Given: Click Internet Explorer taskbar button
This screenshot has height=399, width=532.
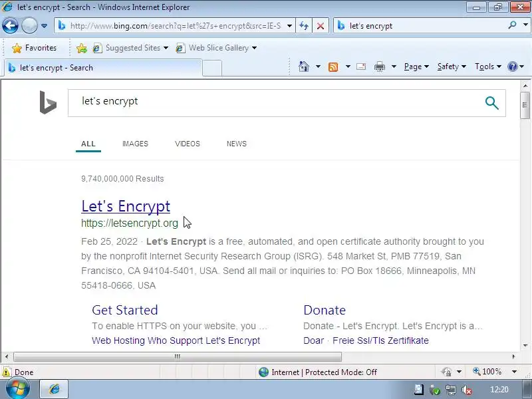Looking at the screenshot, I should click(x=55, y=389).
